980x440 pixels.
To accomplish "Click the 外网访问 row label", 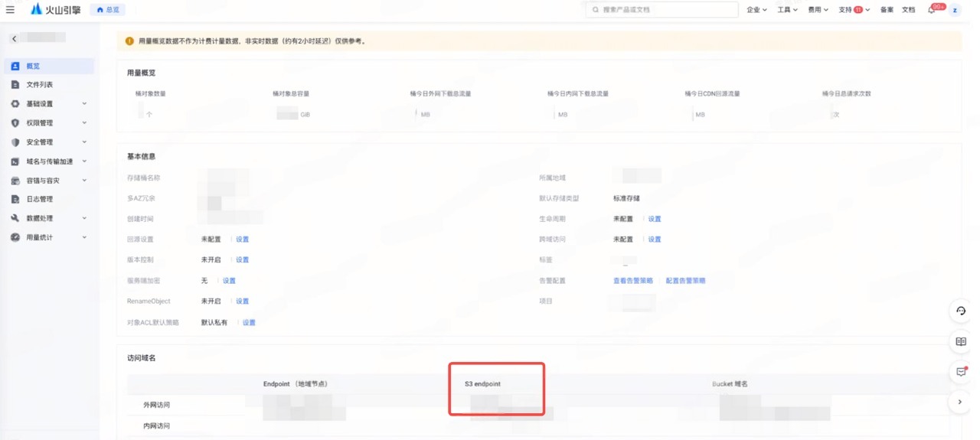I will point(156,405).
